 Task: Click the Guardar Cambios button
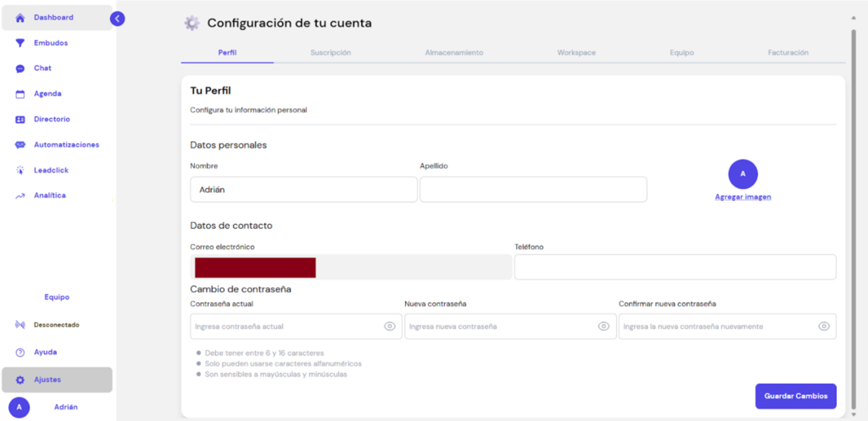[x=796, y=396]
